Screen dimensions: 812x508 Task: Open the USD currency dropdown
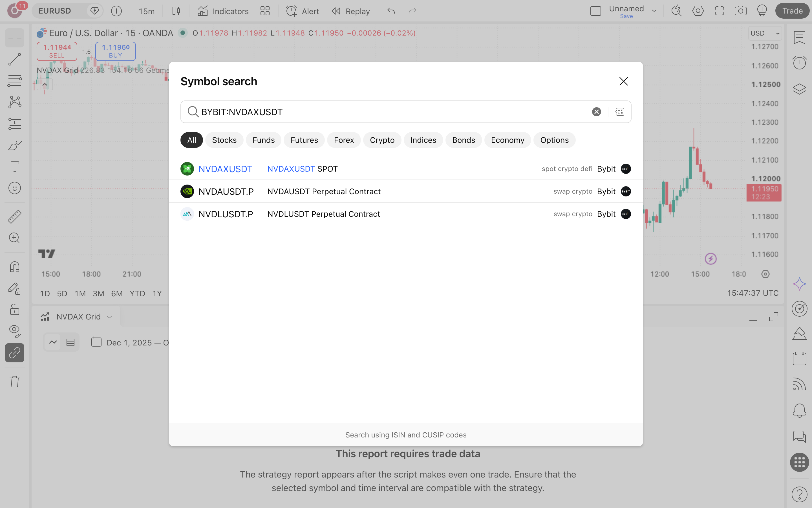(765, 33)
